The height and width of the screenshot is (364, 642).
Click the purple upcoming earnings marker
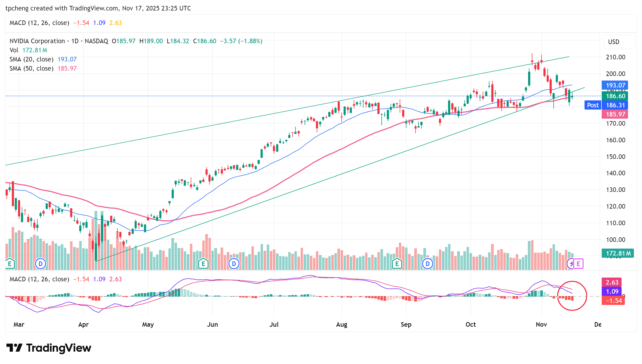578,264
